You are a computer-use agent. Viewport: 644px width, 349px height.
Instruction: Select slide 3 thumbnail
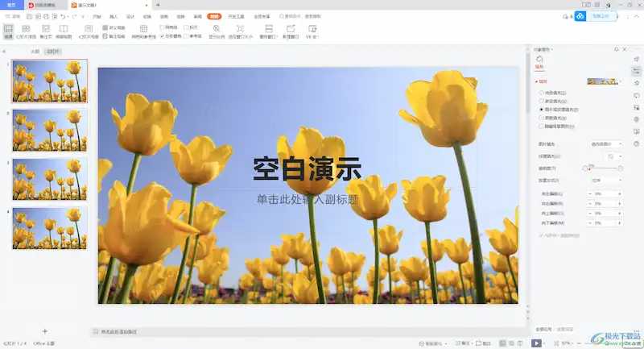50,179
